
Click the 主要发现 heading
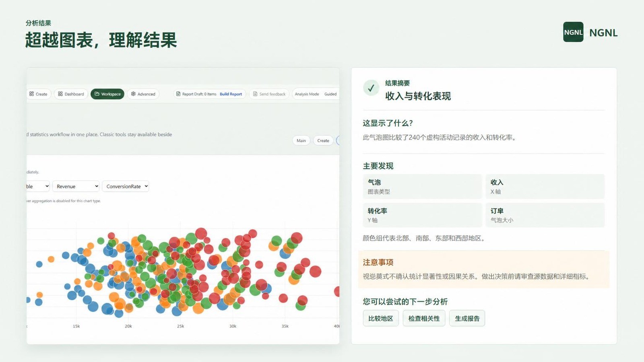pos(378,166)
